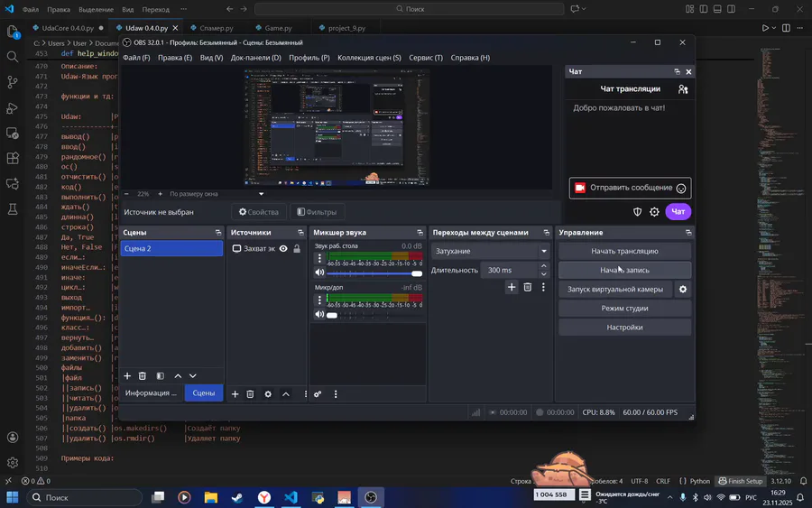
Task: Adjust Звук раб. стола volume slider
Action: (x=374, y=272)
